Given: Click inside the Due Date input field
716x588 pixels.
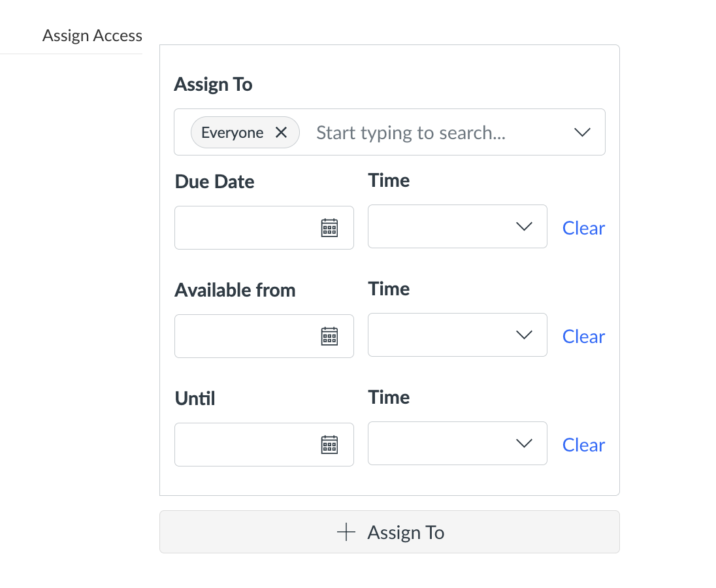Looking at the screenshot, I should coord(248,227).
